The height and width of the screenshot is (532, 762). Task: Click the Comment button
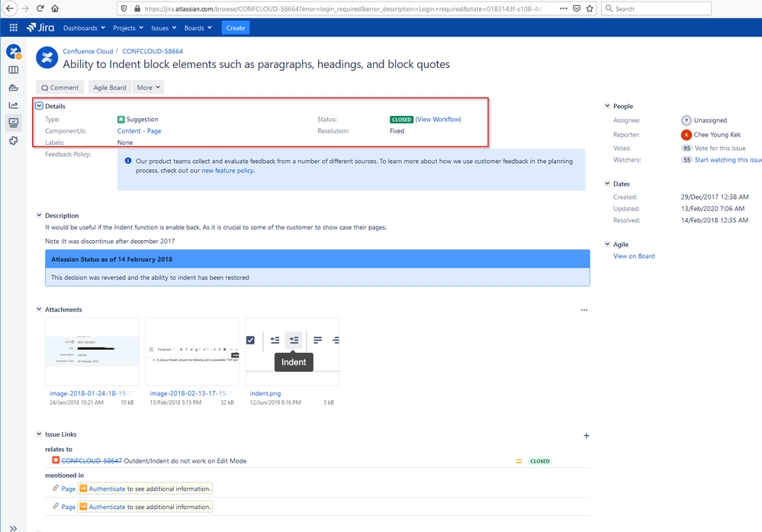pyautogui.click(x=59, y=88)
